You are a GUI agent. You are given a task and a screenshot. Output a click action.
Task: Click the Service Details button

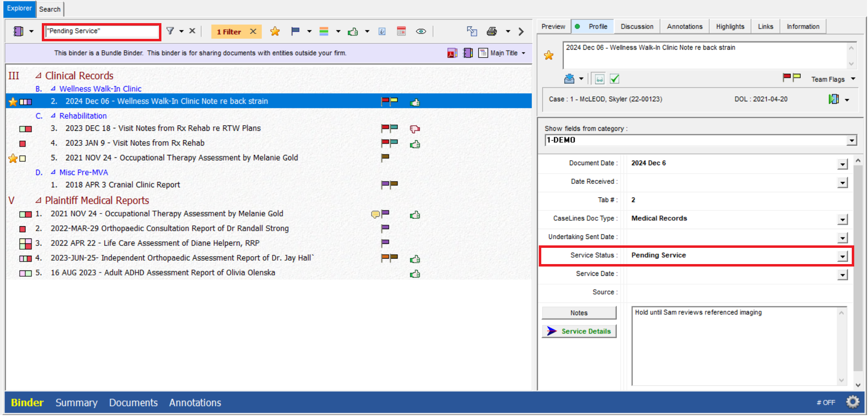pyautogui.click(x=579, y=331)
